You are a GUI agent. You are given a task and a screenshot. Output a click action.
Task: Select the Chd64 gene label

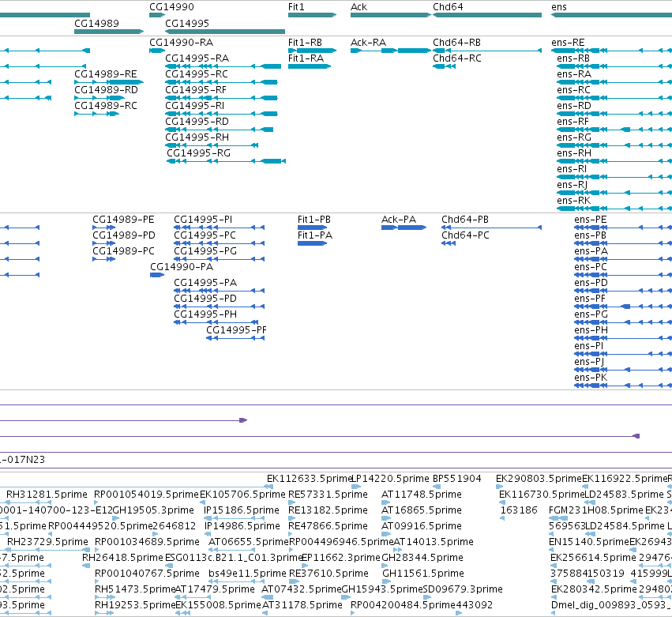coord(448,7)
